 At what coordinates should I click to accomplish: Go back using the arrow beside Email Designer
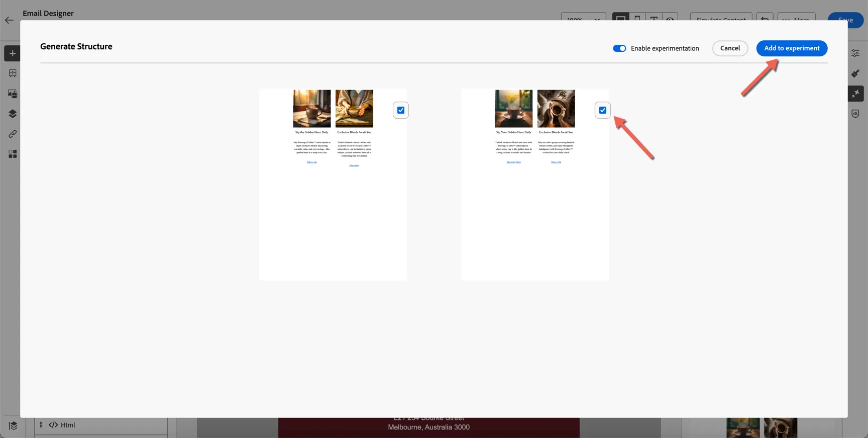pos(9,20)
